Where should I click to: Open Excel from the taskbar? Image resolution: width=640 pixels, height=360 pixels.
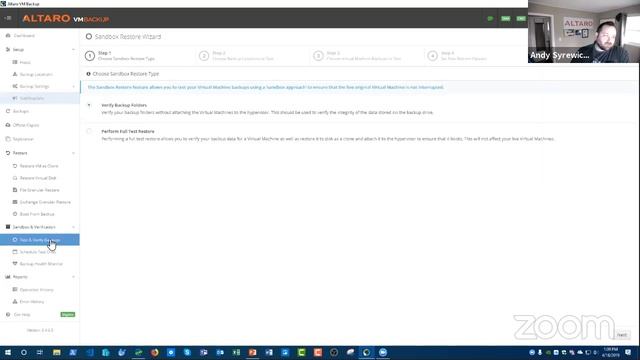236,352
